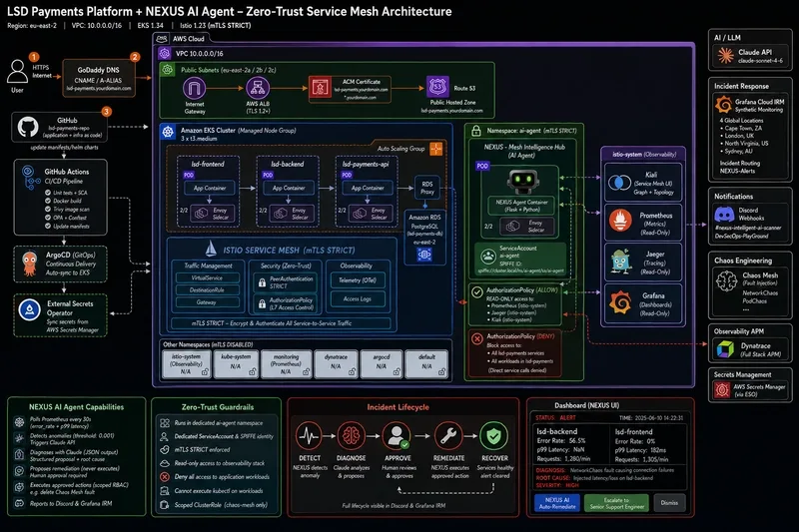Select the Internet Gateway icon
This screenshot has height=532, width=799.
point(194,88)
